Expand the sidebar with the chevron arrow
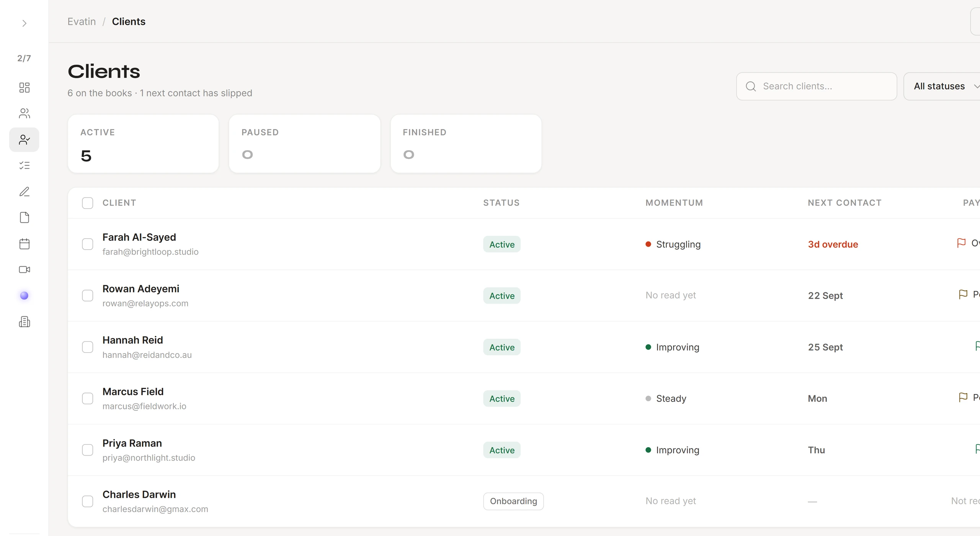 click(x=24, y=23)
